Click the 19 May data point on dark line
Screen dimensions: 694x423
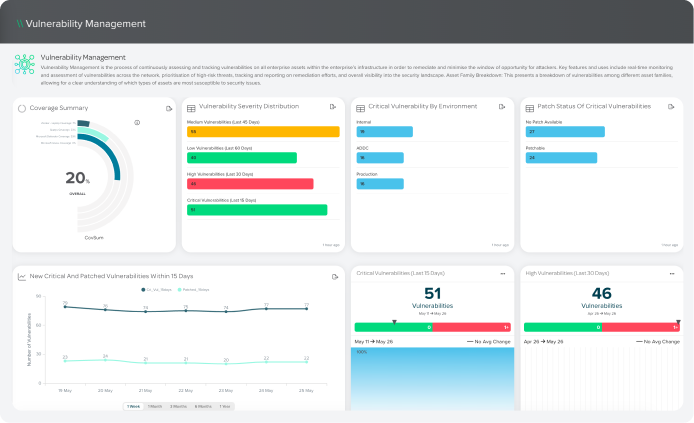click(65, 307)
